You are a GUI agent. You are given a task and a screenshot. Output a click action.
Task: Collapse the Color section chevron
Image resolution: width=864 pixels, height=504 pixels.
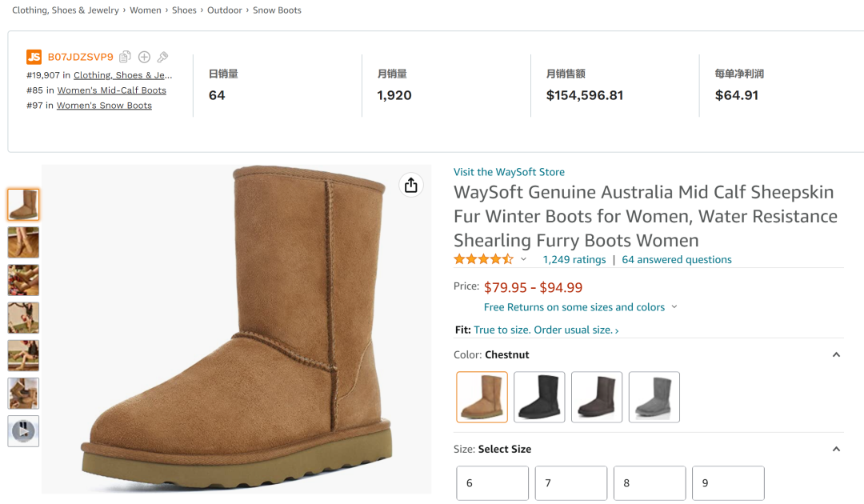click(836, 355)
